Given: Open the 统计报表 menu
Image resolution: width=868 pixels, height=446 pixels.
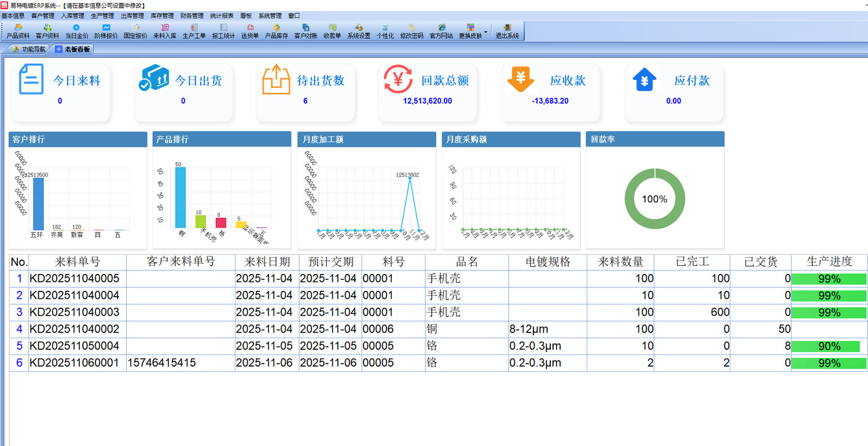Looking at the screenshot, I should [x=222, y=16].
